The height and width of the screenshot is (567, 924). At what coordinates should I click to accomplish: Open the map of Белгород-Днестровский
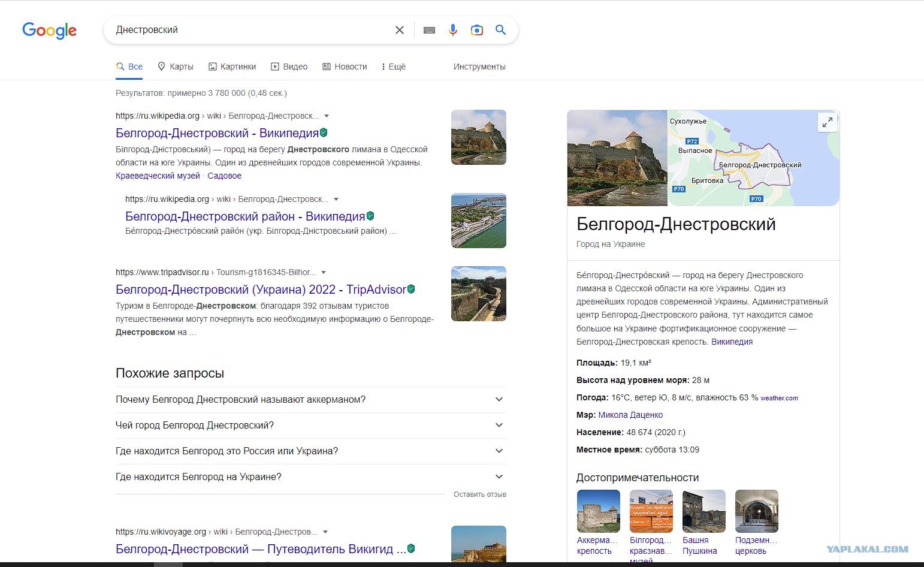(754, 158)
